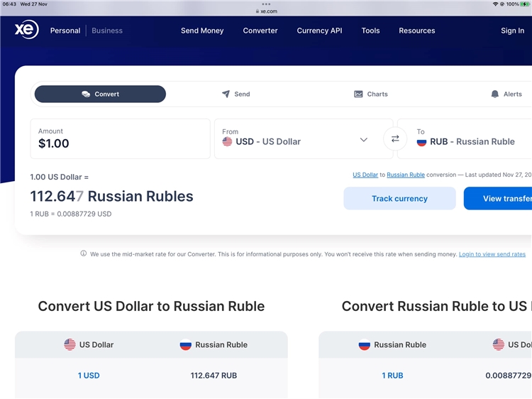Click Login to view send rates link
This screenshot has width=532, height=399.
point(492,254)
